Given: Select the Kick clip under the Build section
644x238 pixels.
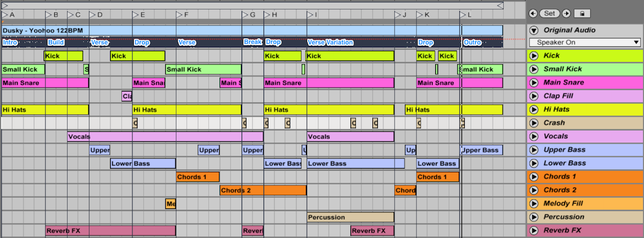Looking at the screenshot, I should coord(63,56).
